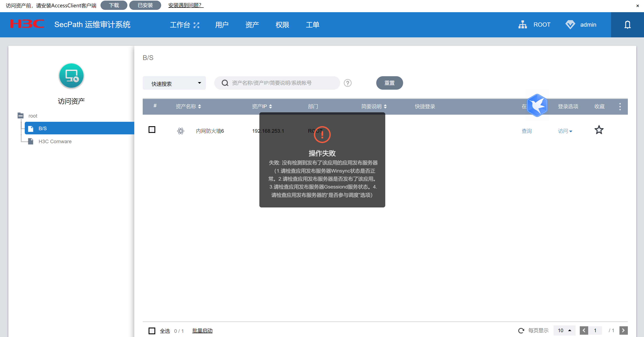The height and width of the screenshot is (337, 644).
Task: Click the 内网防火墙6 asset type icon
Action: tap(180, 131)
